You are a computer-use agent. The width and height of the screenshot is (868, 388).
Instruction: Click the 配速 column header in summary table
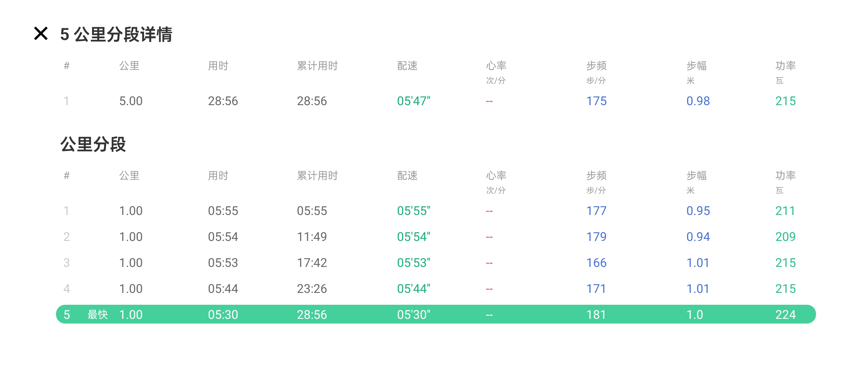(407, 66)
